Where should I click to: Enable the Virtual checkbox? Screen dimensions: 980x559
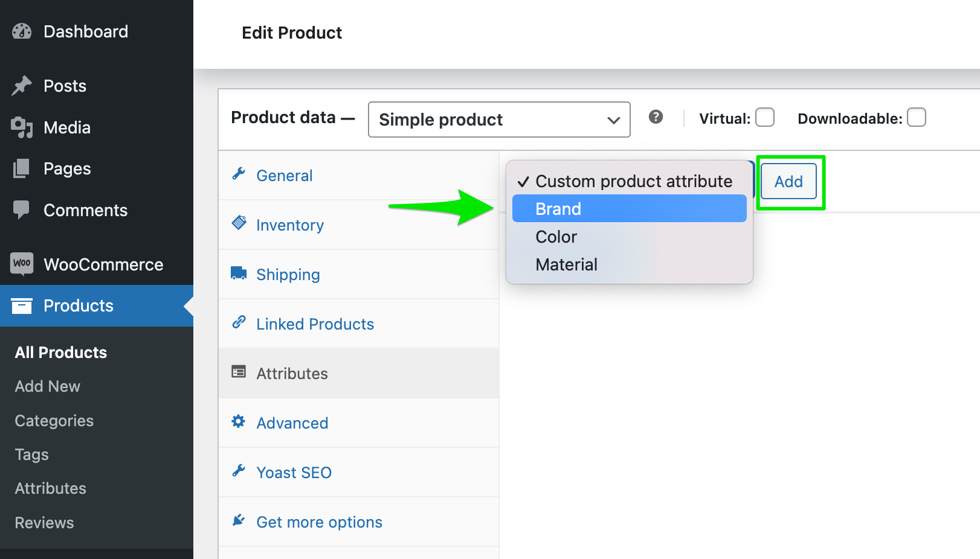(765, 118)
